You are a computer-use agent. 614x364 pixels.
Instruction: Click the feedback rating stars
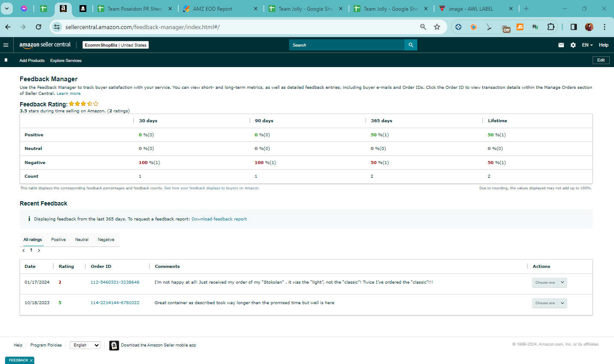point(84,104)
